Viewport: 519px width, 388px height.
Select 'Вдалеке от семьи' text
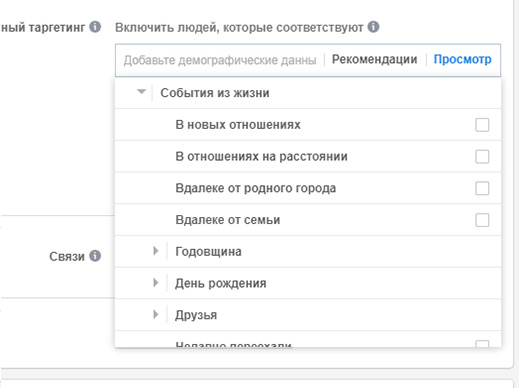pos(228,220)
